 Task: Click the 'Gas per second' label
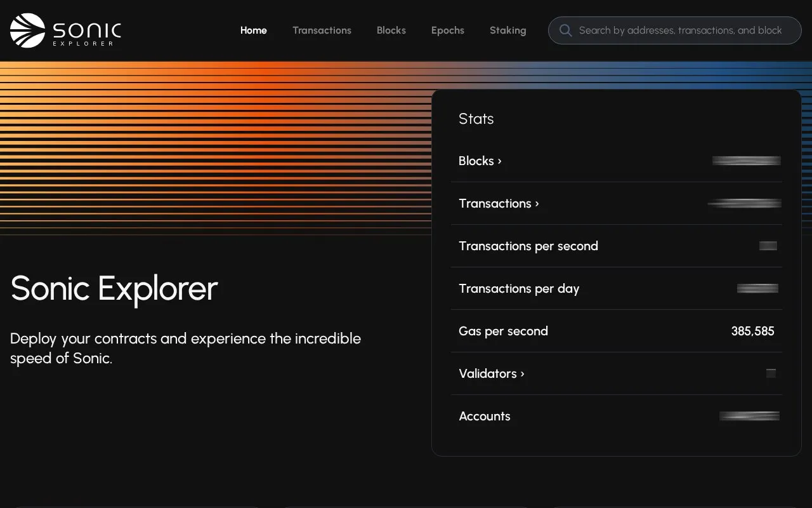click(x=503, y=331)
